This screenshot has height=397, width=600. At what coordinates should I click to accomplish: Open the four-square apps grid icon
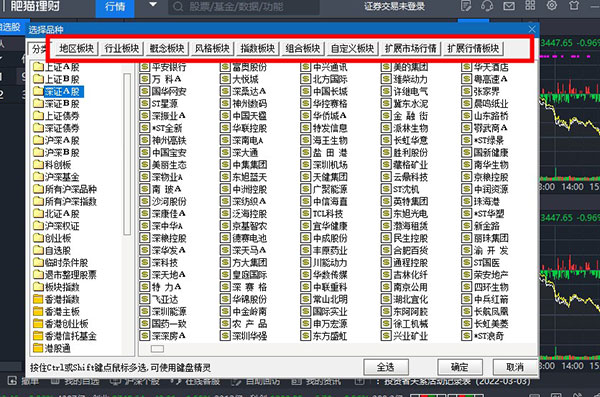coord(530,5)
